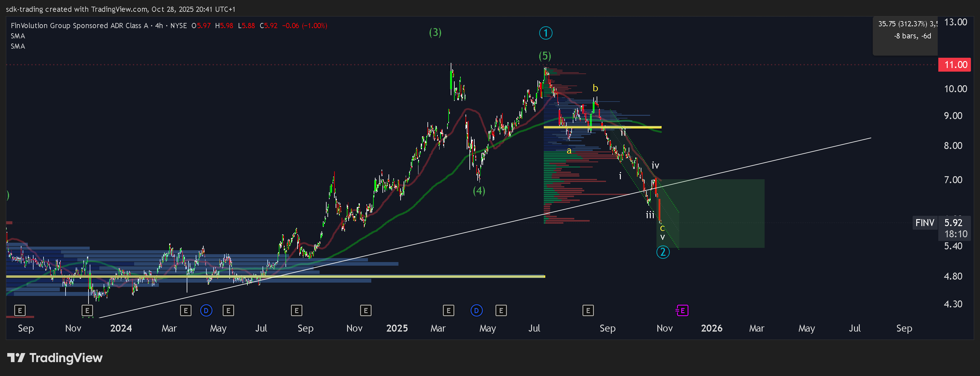
Task: Open the purple upcoming earnings marker
Action: tap(682, 310)
